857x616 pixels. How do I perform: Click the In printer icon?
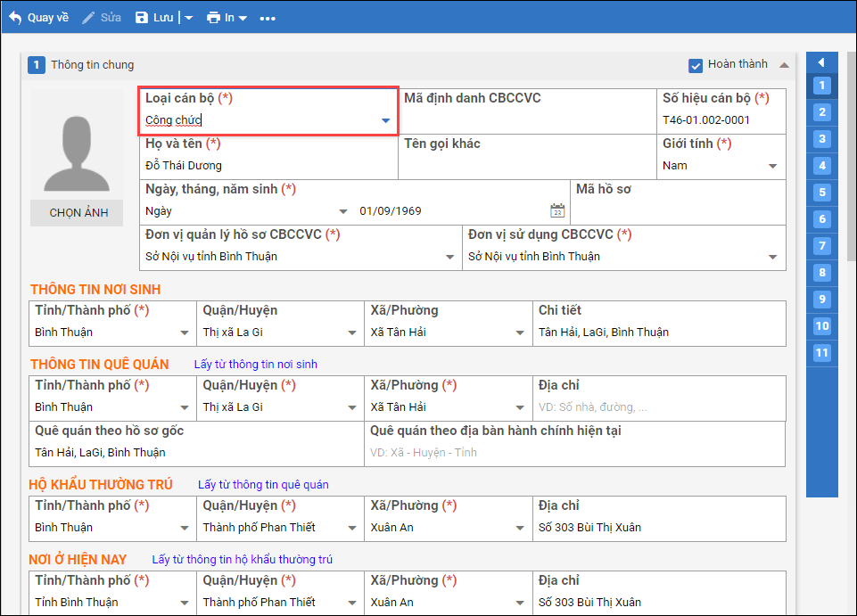point(213,18)
